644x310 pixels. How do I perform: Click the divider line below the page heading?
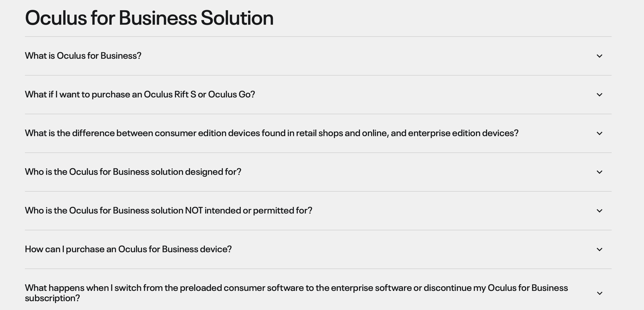click(322, 36)
